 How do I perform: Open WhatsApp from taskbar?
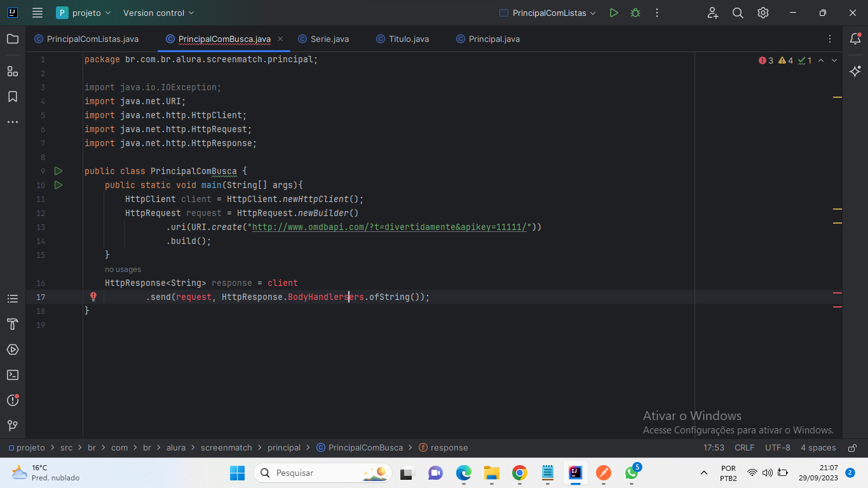[x=632, y=473]
